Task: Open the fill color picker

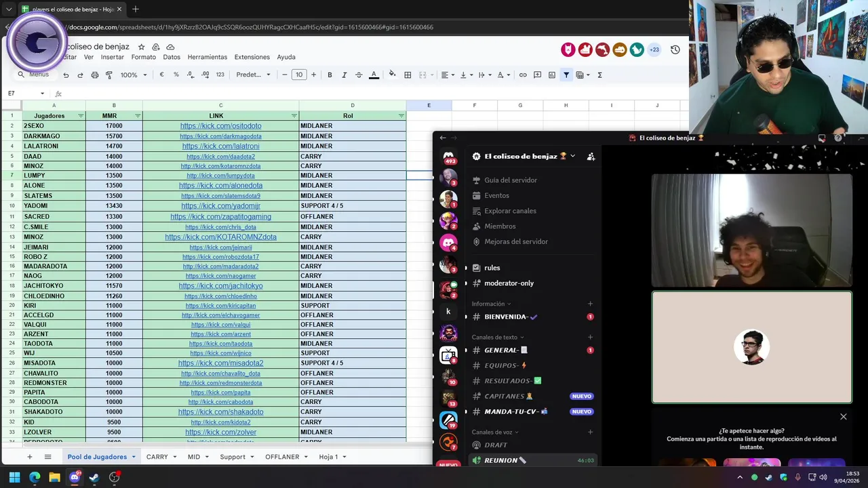Action: tap(392, 75)
